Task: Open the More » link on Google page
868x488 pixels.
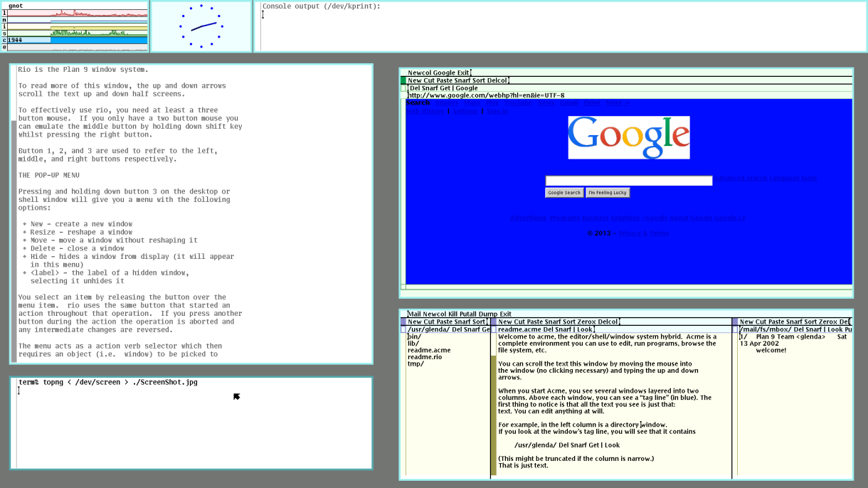Action: coord(618,103)
